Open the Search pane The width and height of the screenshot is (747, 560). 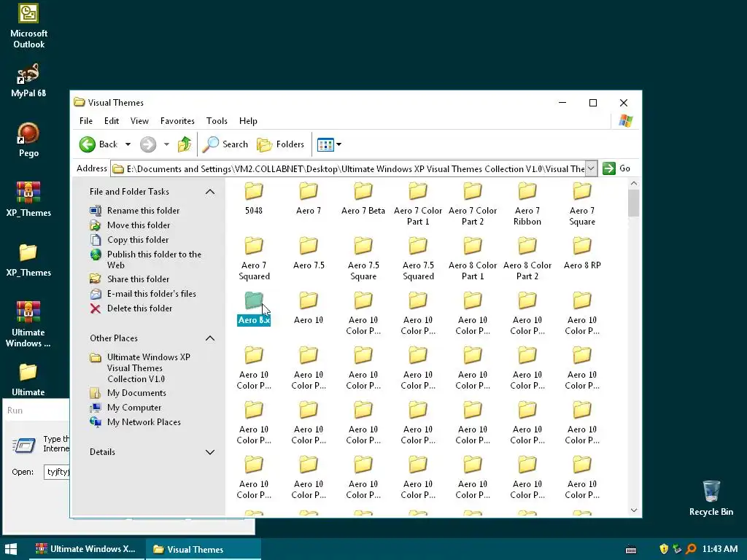coord(225,144)
